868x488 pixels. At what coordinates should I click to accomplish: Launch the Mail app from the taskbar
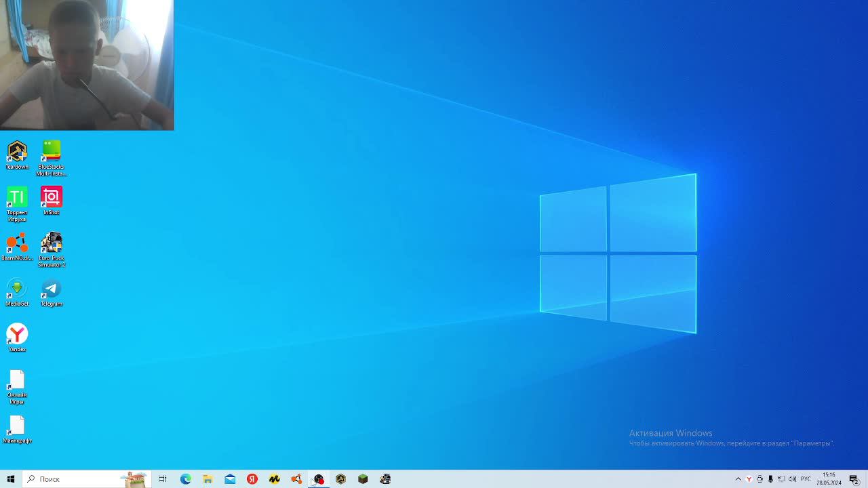[230, 479]
